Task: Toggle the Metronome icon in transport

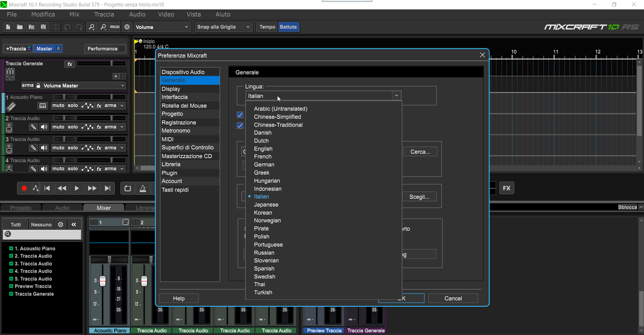Action: (x=143, y=188)
